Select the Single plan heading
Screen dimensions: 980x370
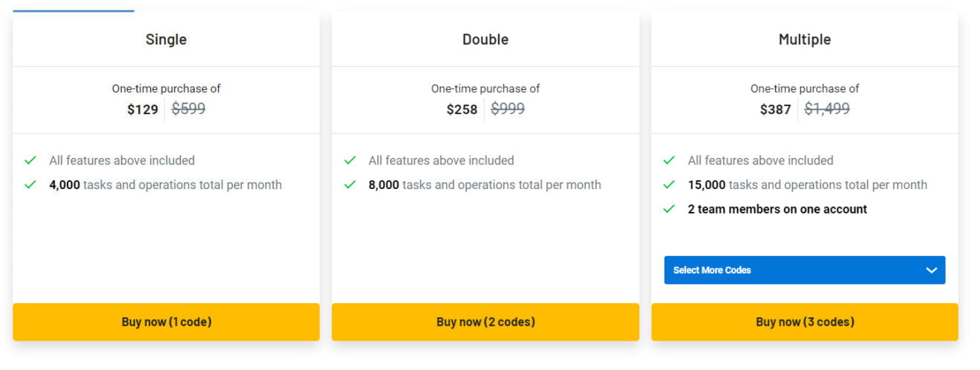click(166, 39)
